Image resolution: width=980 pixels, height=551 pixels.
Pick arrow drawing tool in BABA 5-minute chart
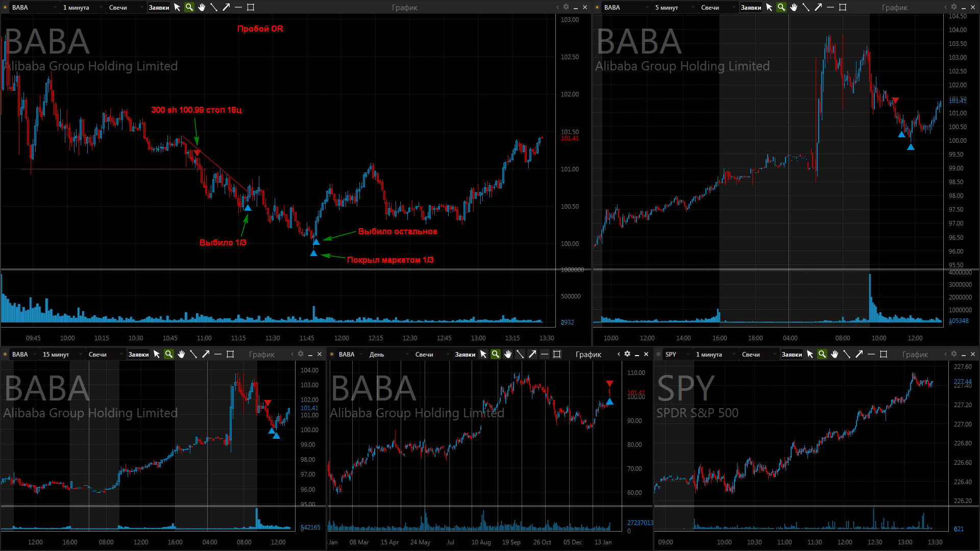click(818, 7)
